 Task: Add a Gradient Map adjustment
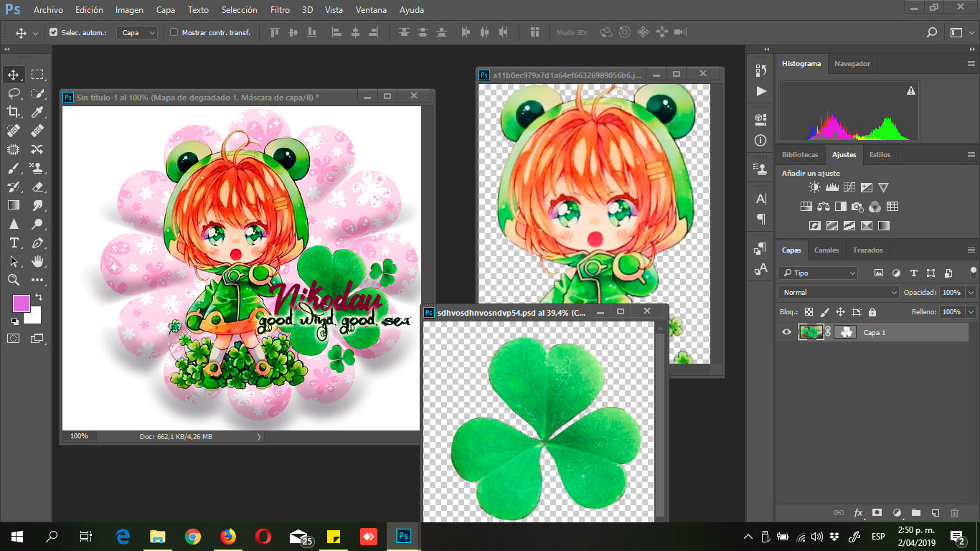[884, 225]
